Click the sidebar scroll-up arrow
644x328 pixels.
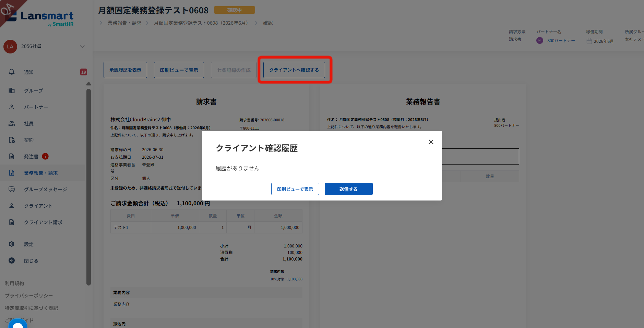click(88, 84)
